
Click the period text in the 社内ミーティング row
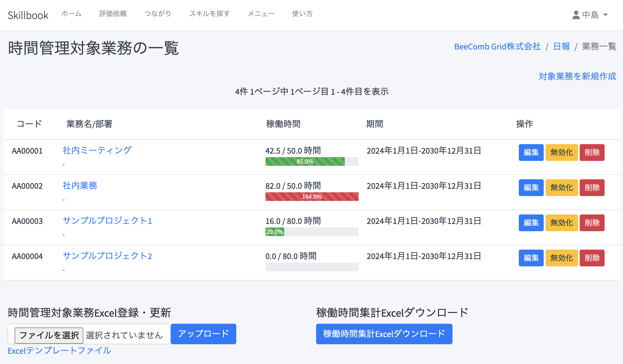click(424, 151)
